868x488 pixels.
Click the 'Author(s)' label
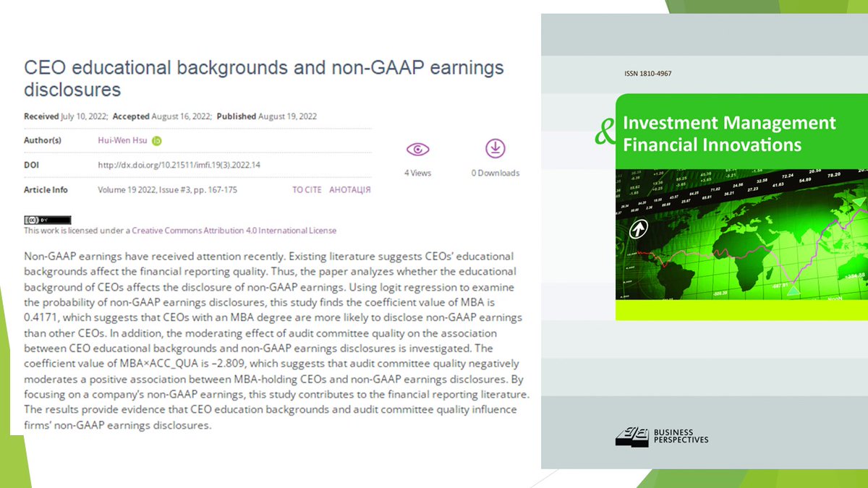click(43, 141)
